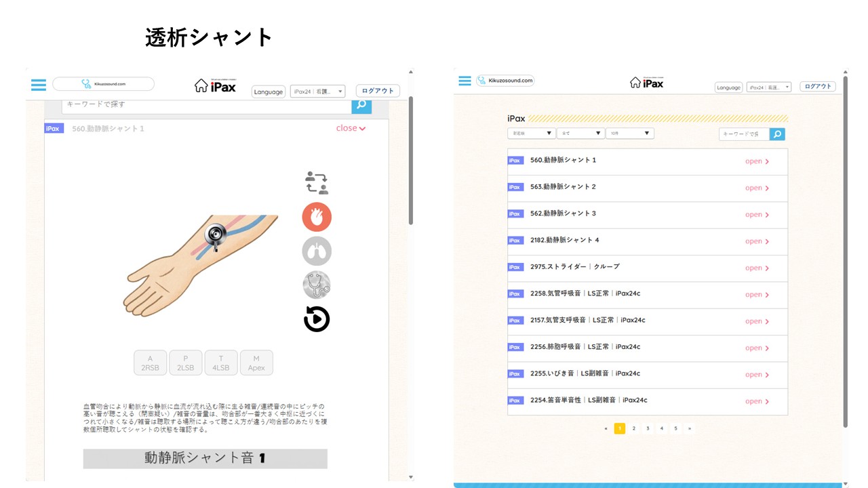Click ログアウト button in right panel
The width and height of the screenshot is (868, 488).
[817, 87]
